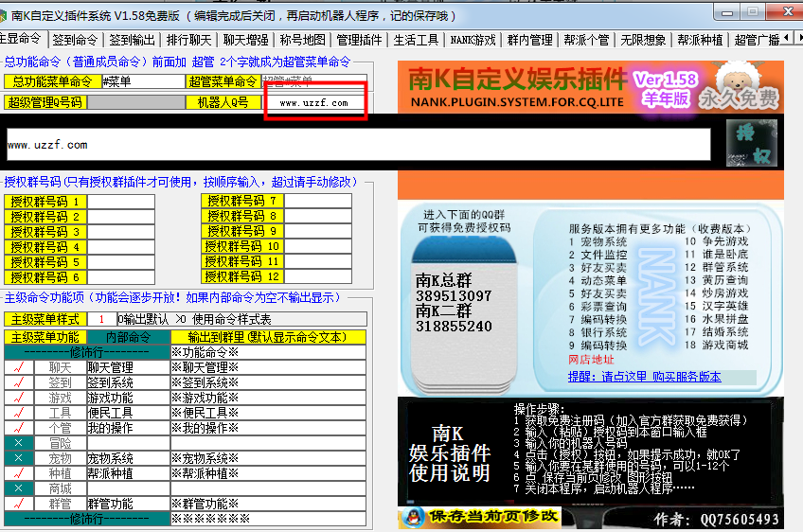Screen dimensions: 803x532
Task: Click the 授权群号码 5 input
Action: 121,262
